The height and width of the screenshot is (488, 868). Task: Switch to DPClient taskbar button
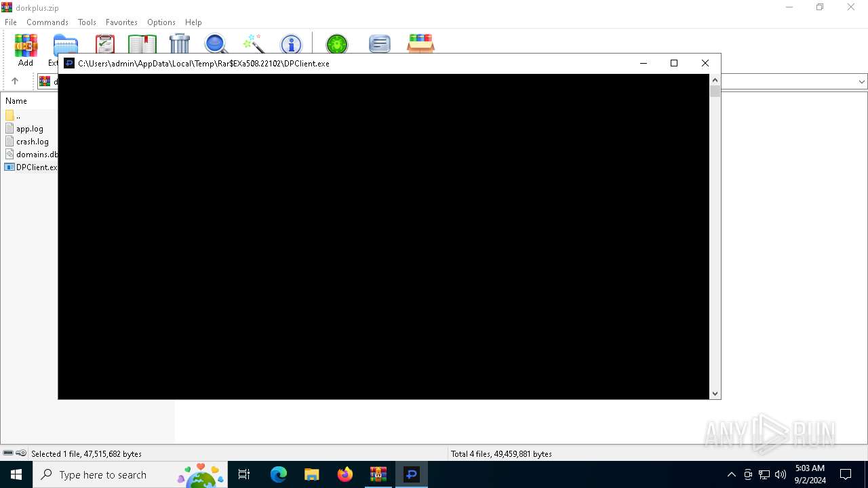pyautogui.click(x=412, y=474)
